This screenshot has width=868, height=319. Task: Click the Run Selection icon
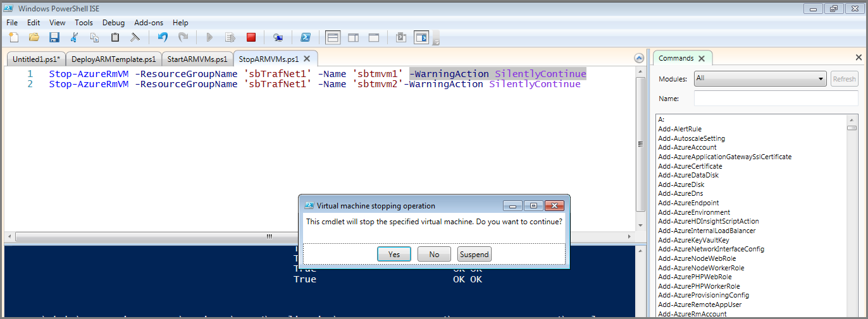pyautogui.click(x=230, y=37)
